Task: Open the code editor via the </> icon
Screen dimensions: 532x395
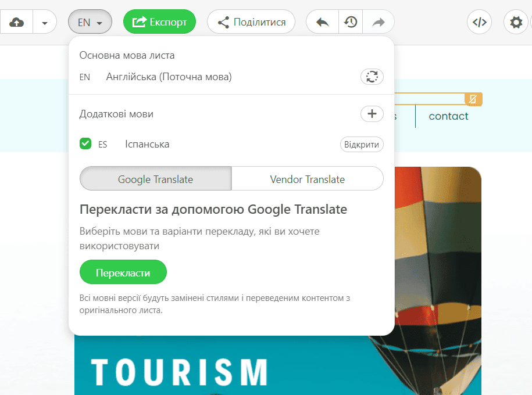Action: pos(479,21)
